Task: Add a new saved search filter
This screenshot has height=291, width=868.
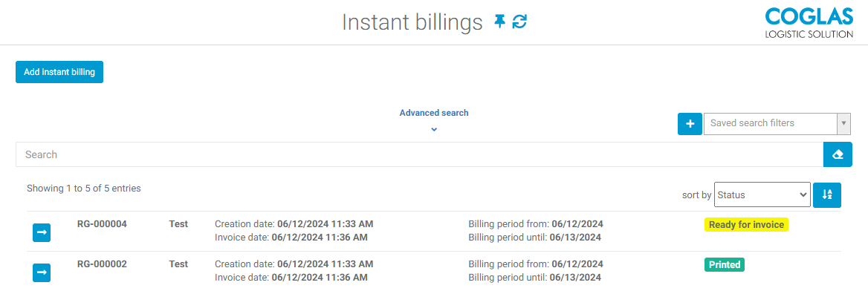Action: (x=690, y=123)
